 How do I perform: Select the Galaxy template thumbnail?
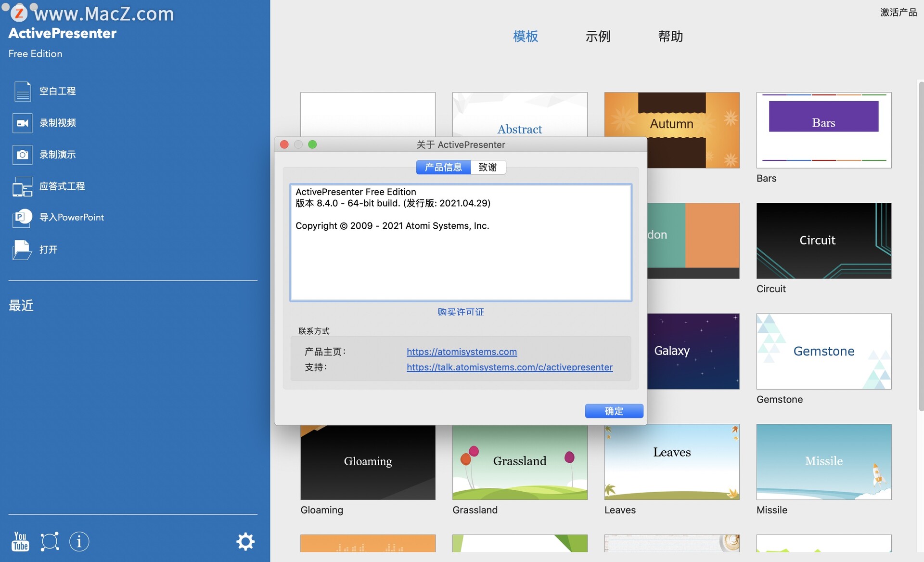pyautogui.click(x=693, y=352)
